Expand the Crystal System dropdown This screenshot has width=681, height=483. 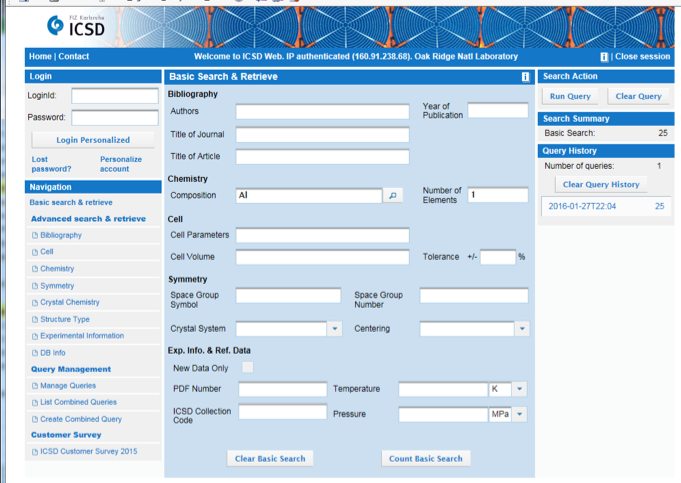pos(335,329)
